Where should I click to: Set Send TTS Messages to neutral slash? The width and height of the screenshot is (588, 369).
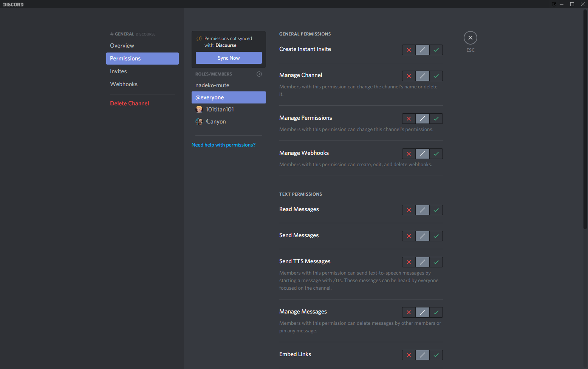[422, 262]
